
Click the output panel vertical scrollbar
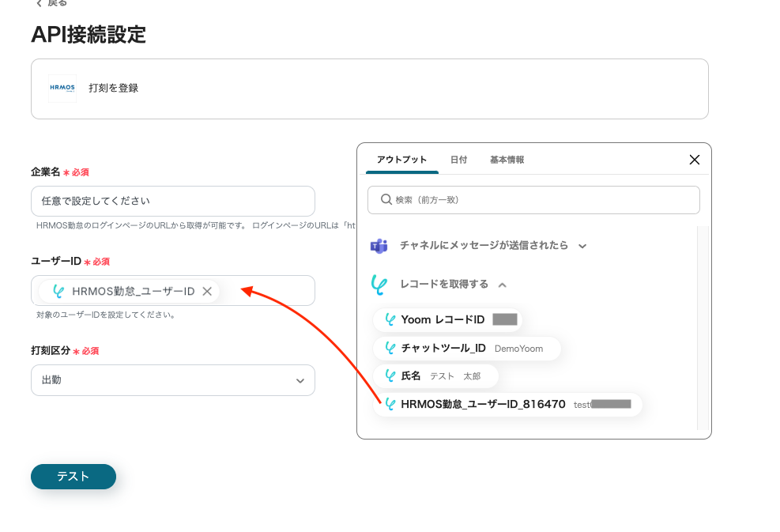tap(703, 327)
